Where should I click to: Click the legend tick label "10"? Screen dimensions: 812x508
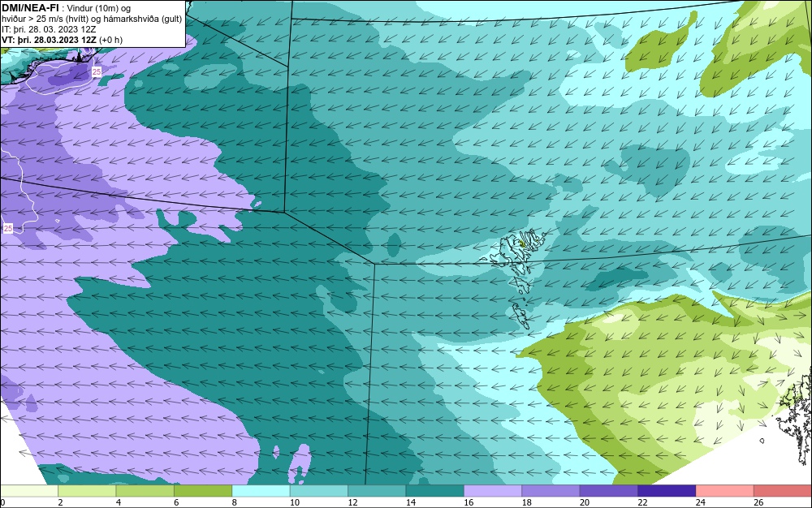[295, 502]
